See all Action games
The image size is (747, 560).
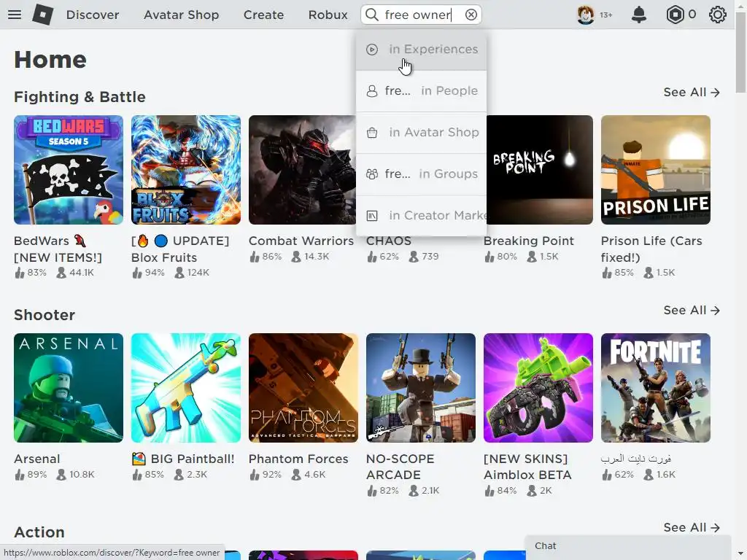coord(692,527)
